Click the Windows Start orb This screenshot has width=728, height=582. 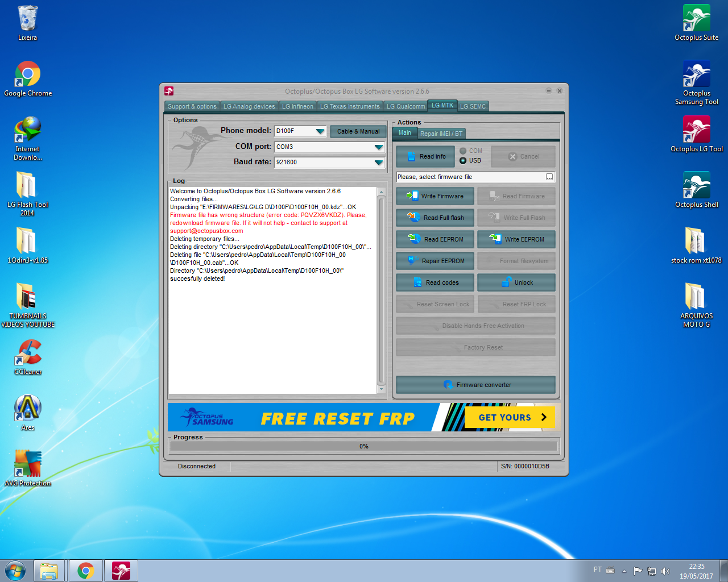15,571
